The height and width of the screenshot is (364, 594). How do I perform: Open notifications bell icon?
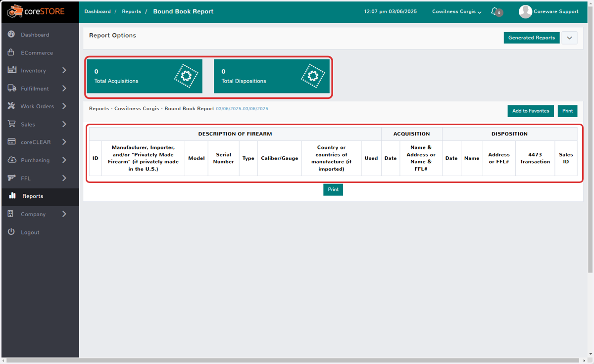[x=495, y=11]
